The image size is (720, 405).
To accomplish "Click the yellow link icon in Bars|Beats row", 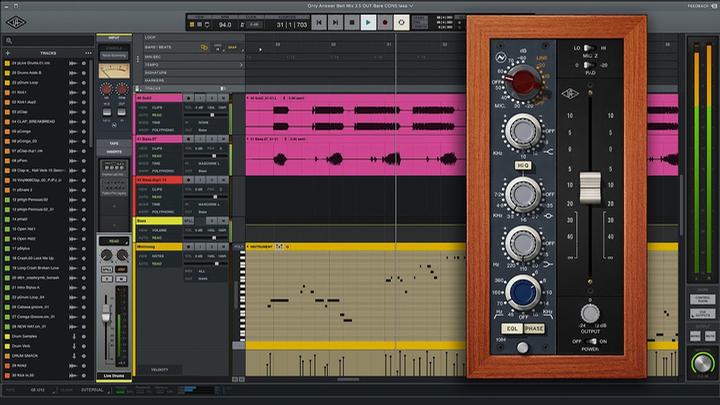I will [204, 47].
